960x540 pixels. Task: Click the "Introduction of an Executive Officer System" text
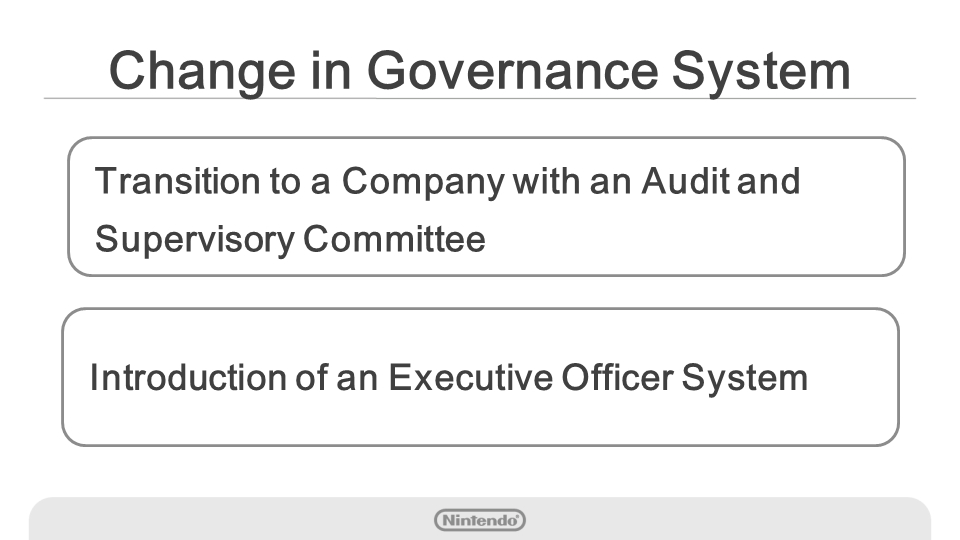448,378
